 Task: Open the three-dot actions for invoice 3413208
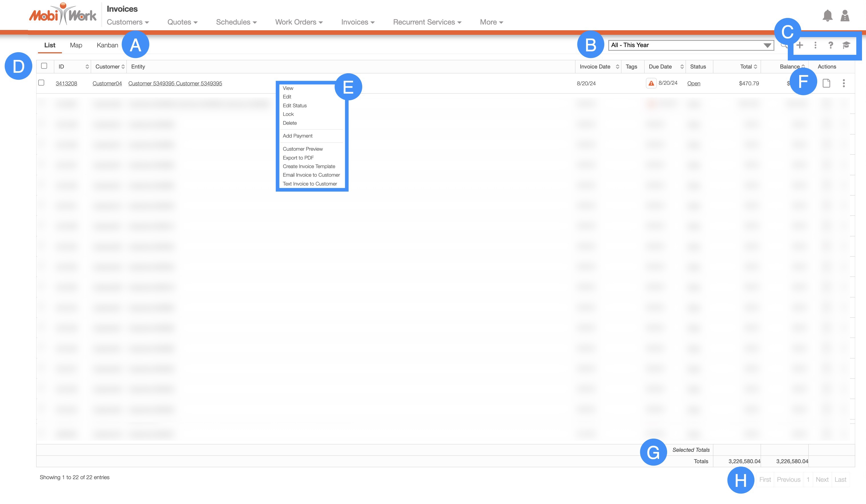click(844, 83)
